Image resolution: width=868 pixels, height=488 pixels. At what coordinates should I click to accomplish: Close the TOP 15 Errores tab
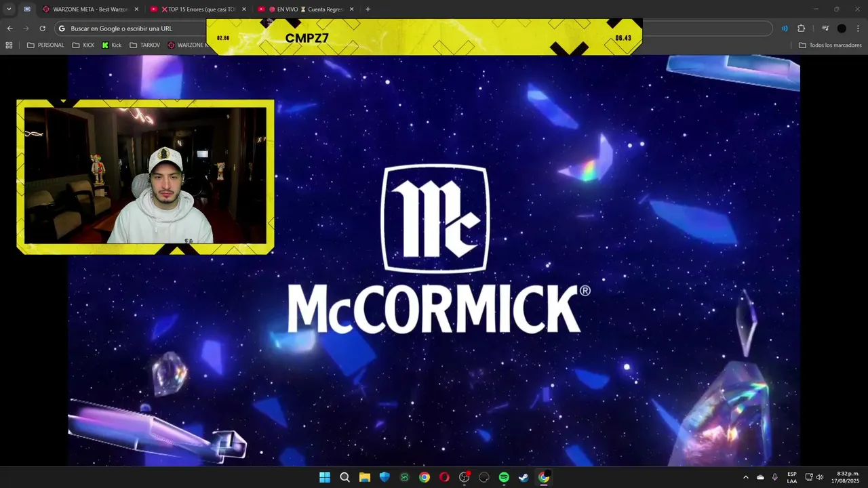point(244,9)
